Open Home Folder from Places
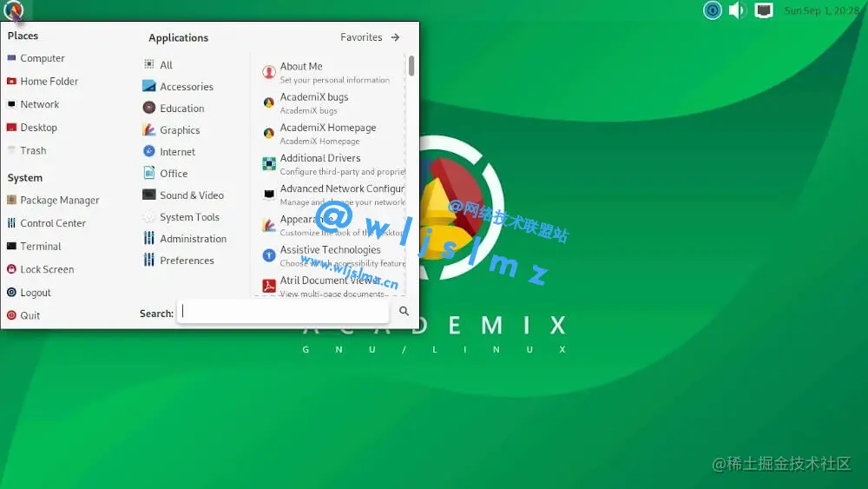The height and width of the screenshot is (489, 868). coord(11,81)
